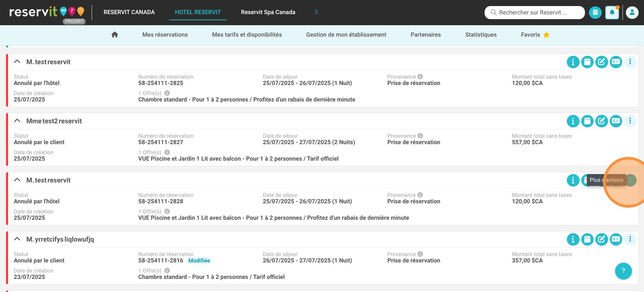Select the HOTEL RESERVIT tab
Viewport: 644px width, 292px height.
(x=198, y=12)
